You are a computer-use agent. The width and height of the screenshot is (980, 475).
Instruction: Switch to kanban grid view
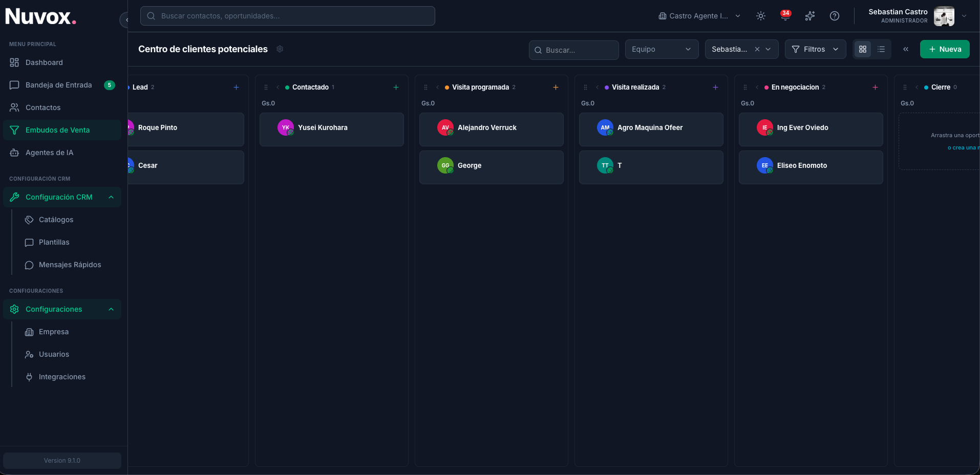click(x=863, y=49)
